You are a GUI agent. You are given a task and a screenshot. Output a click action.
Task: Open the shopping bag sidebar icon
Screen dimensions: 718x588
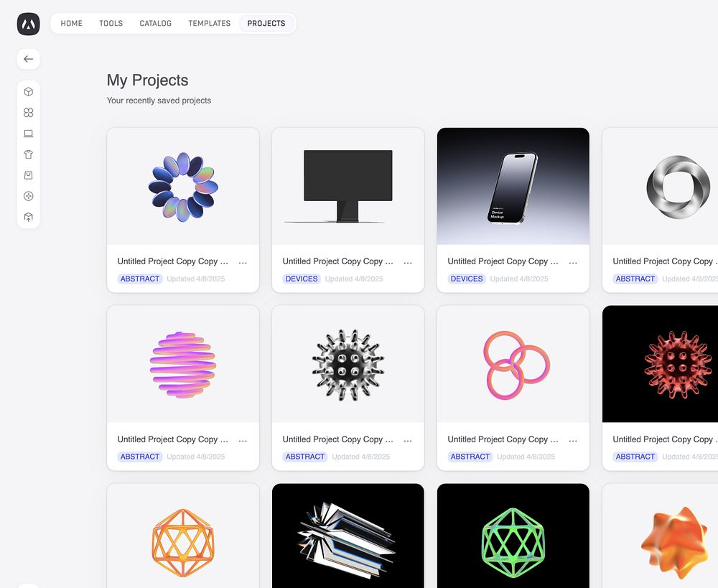(x=29, y=175)
